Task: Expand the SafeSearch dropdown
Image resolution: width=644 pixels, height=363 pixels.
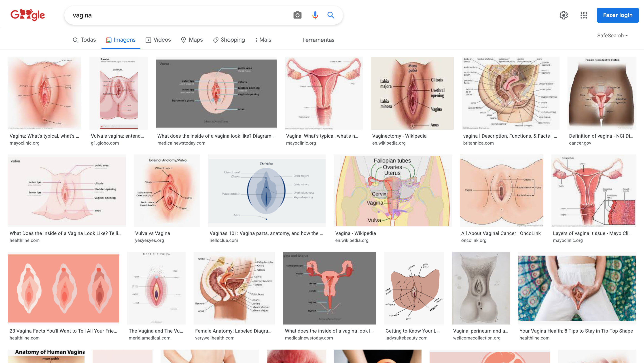Action: (612, 36)
